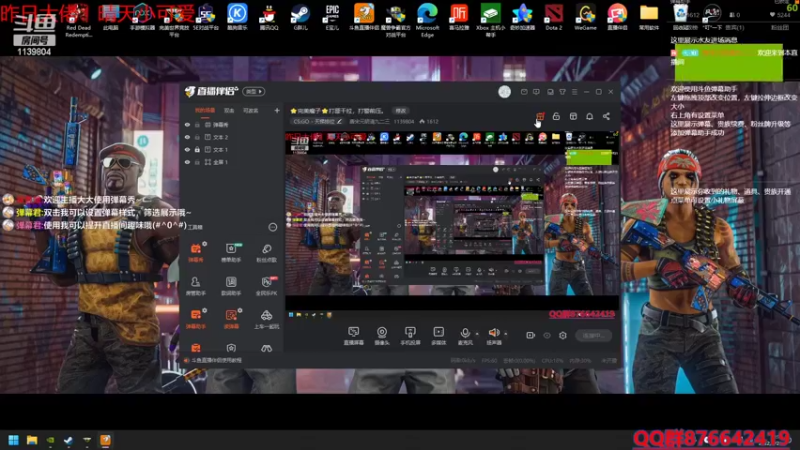Add the 直播屏幕 screen capture source
Image resolution: width=800 pixels, height=450 pixels.
pyautogui.click(x=354, y=336)
